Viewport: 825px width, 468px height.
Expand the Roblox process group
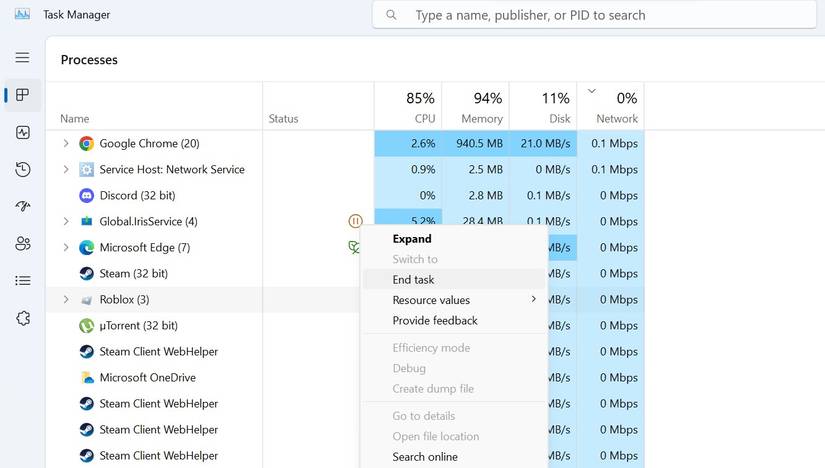pos(66,300)
